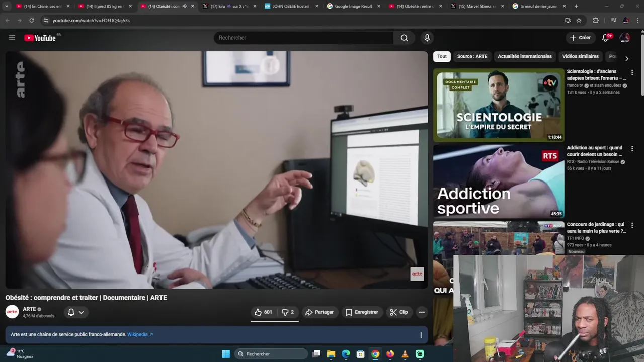Open the Wikipedia link for ARTE
The image size is (644, 362).
point(140,335)
